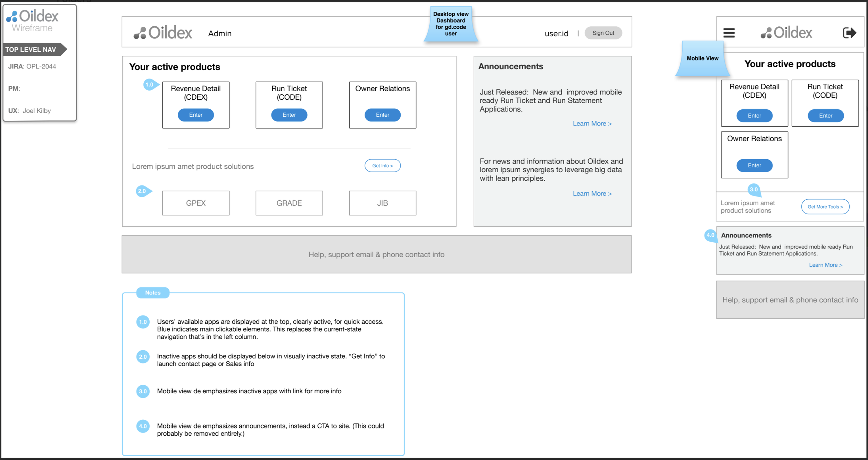Enter the desktop Revenue Detail (CDEX) product
Viewport: 868px width, 460px height.
click(196, 115)
